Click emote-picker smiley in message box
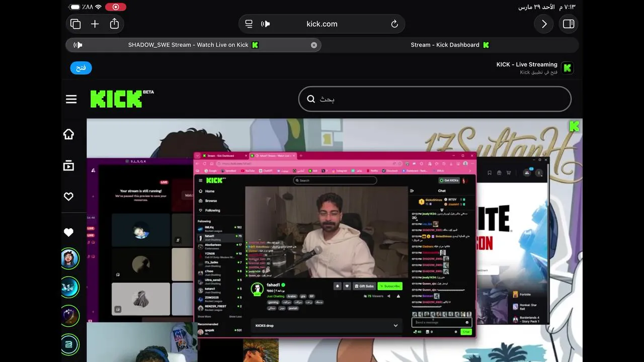This screenshot has width=644, height=362. point(467,322)
